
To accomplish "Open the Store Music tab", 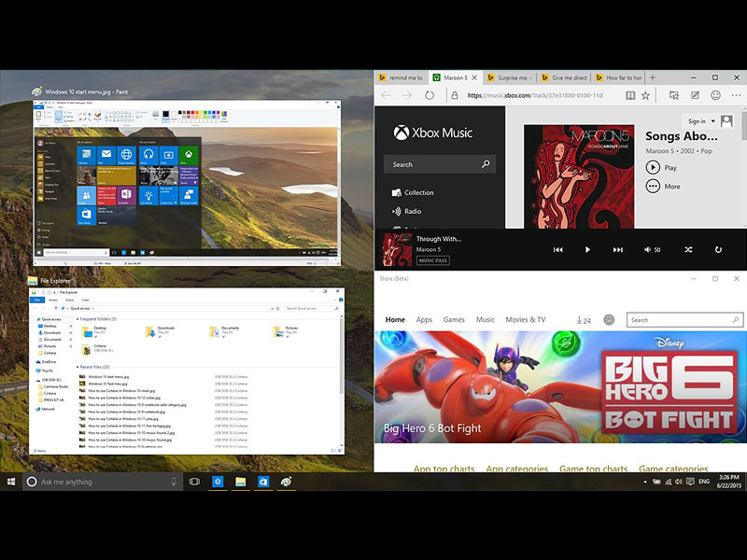I will click(x=485, y=319).
